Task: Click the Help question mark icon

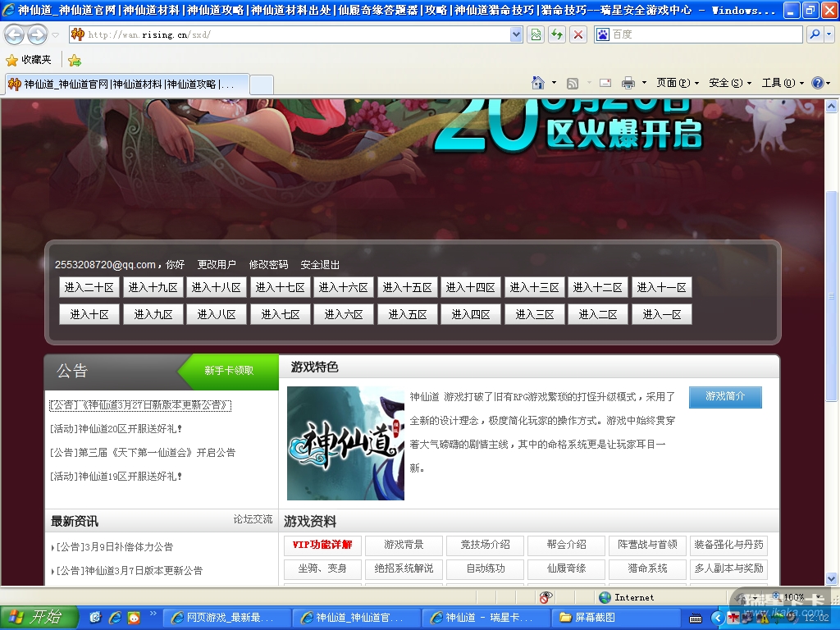Action: click(x=818, y=83)
